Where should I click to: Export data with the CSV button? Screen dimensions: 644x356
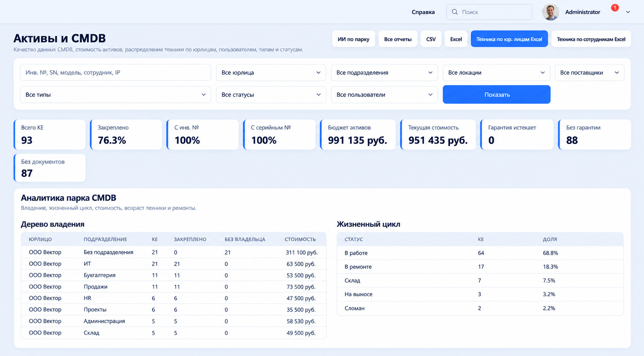431,39
